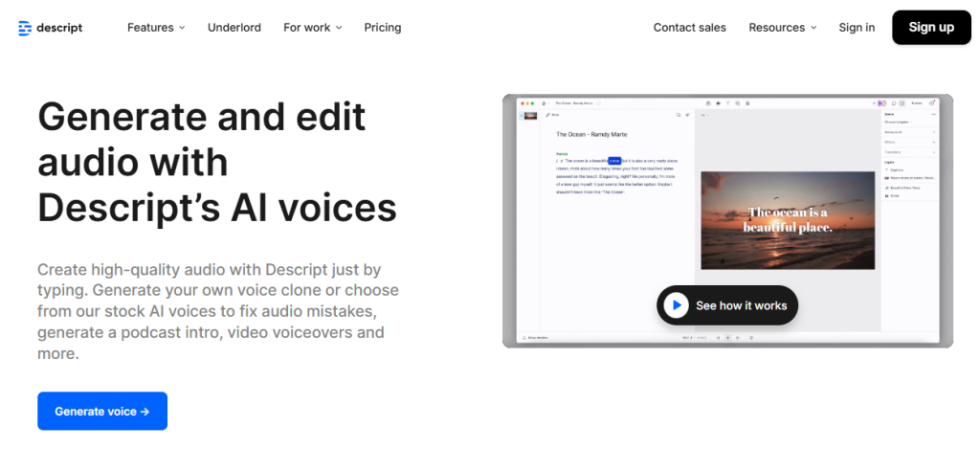Select the Text (T) tool icon in the app preview

click(x=727, y=103)
